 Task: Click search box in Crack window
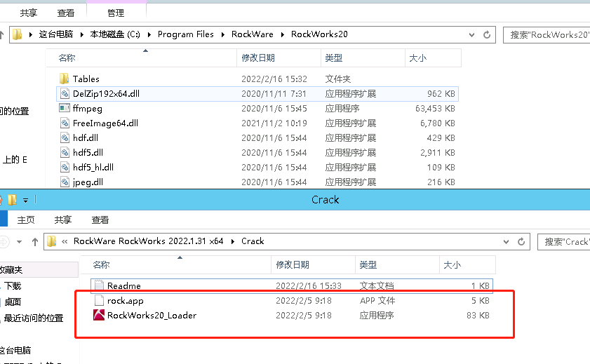[563, 241]
